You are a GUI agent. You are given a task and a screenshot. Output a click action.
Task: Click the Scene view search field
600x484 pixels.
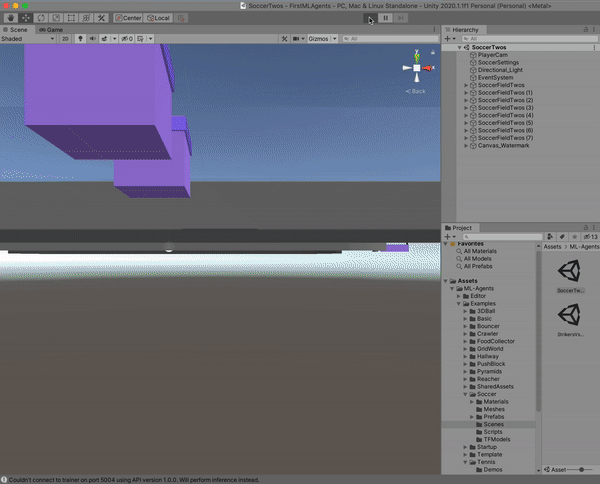[390, 39]
